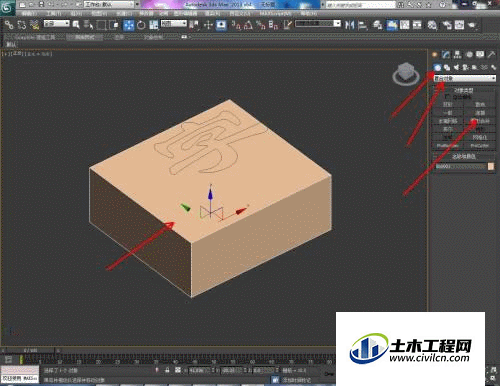Open the Utilities command panel tab
The width and height of the screenshot is (500, 386).
pyautogui.click(x=492, y=54)
